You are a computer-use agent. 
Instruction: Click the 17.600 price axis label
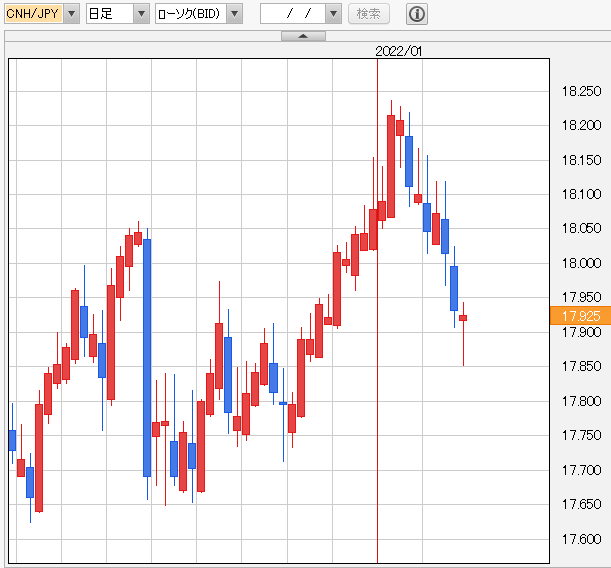point(581,539)
